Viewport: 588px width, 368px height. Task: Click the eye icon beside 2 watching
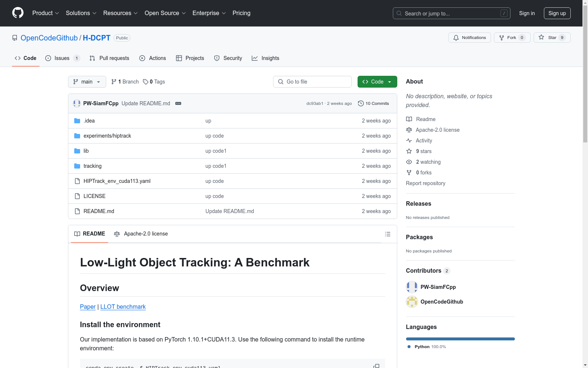pyautogui.click(x=409, y=162)
